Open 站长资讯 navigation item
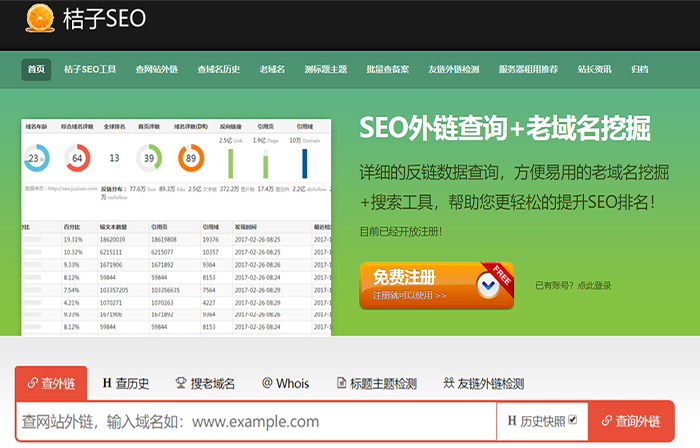The height and width of the screenshot is (448, 700). tap(595, 69)
